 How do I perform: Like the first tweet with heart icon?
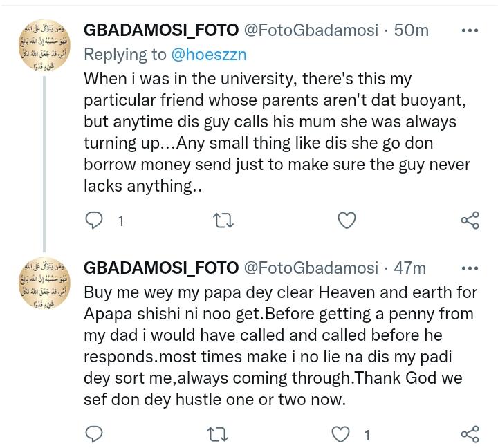tap(347, 220)
